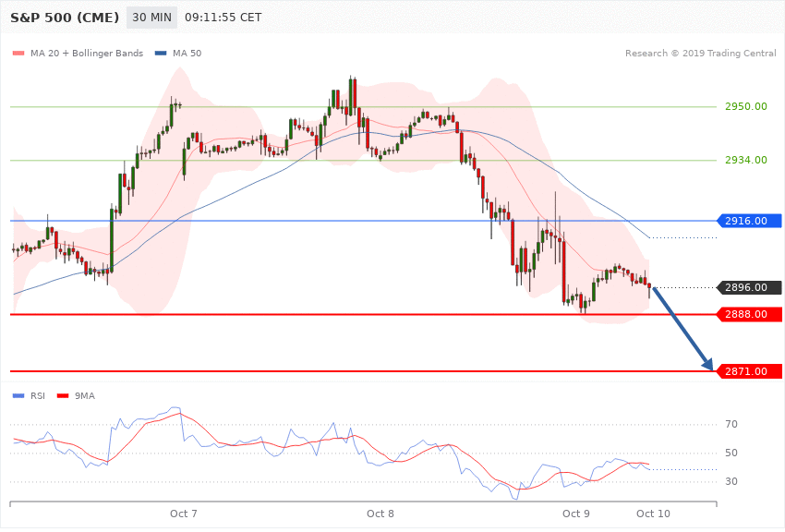The height and width of the screenshot is (532, 785).
Task: Click the RSI 30 level label
Action: click(731, 481)
